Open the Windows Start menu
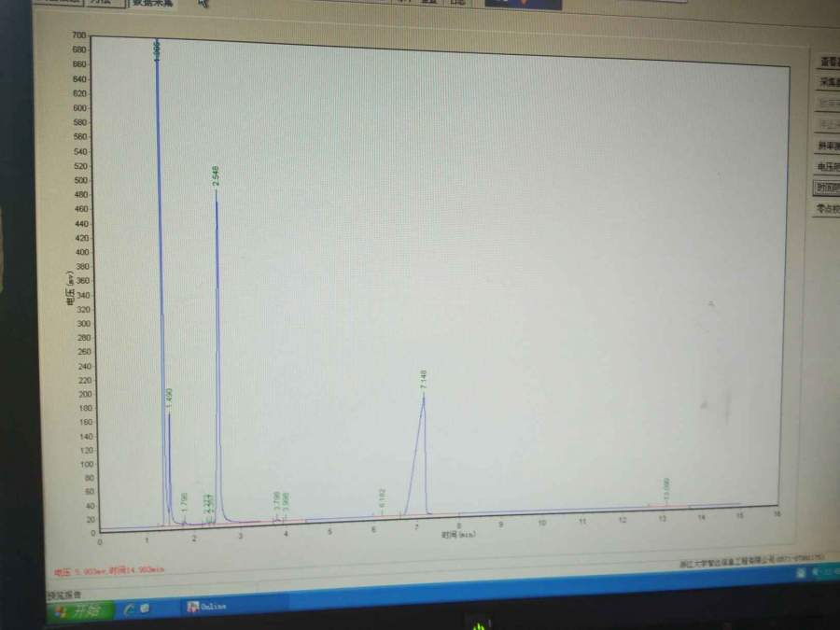 tap(81, 610)
